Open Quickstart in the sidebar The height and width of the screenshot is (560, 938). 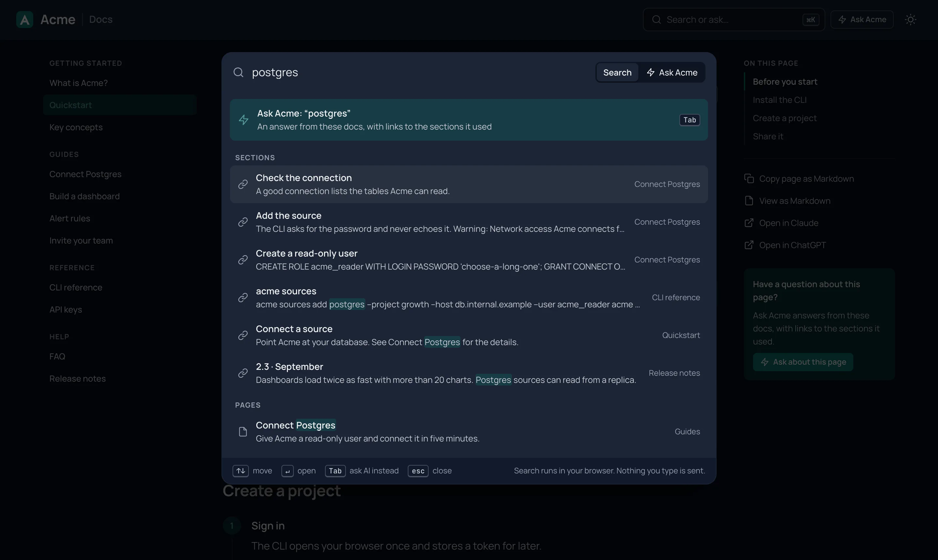click(x=120, y=105)
